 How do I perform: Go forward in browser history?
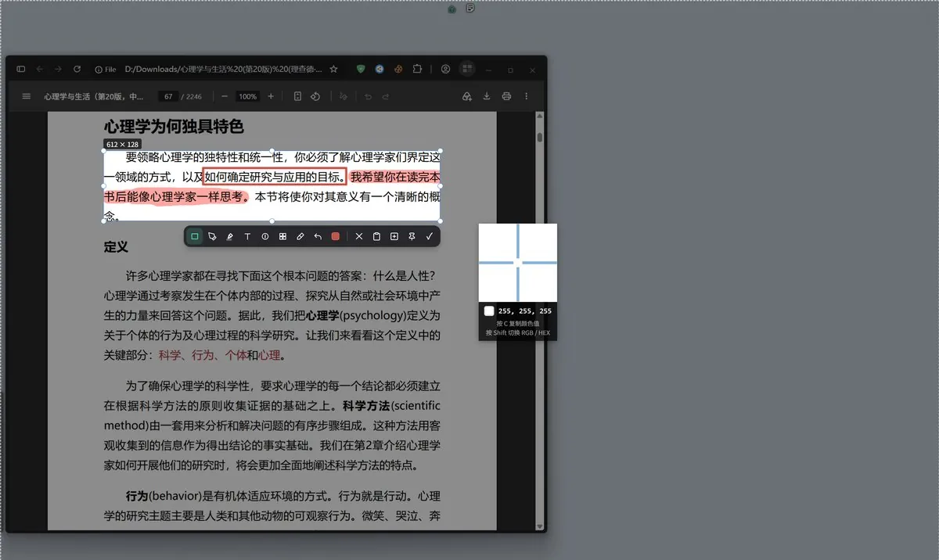tap(58, 69)
